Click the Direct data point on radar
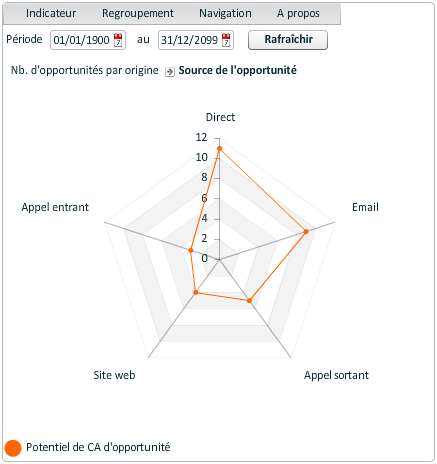Screen dimensions: 437x464 [219, 148]
